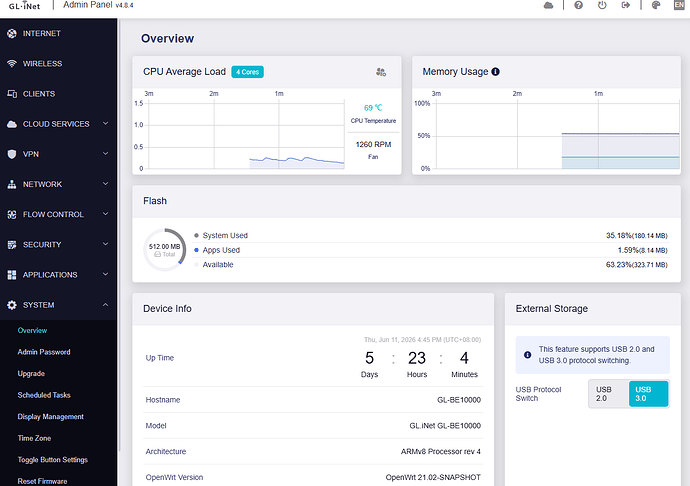Click the Admin Panel v4.8.4 title

(98, 5)
